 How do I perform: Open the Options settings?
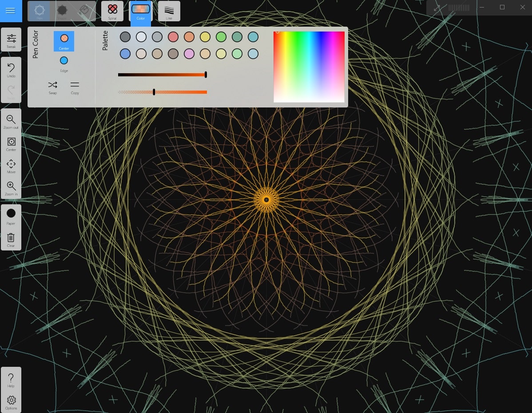click(x=11, y=401)
